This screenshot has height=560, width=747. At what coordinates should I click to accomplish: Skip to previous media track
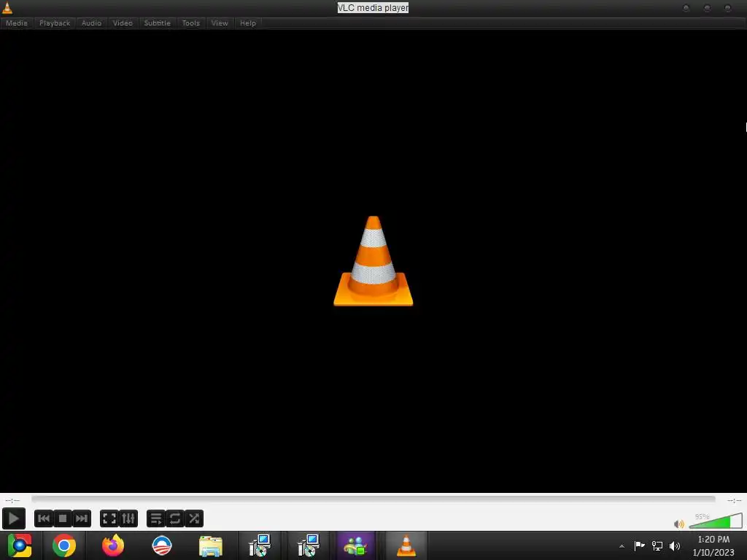pos(43,518)
